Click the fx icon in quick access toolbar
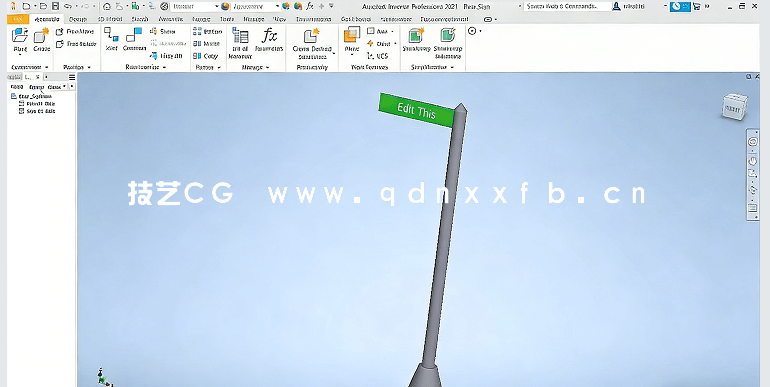This screenshot has width=770, height=387. pos(309,6)
